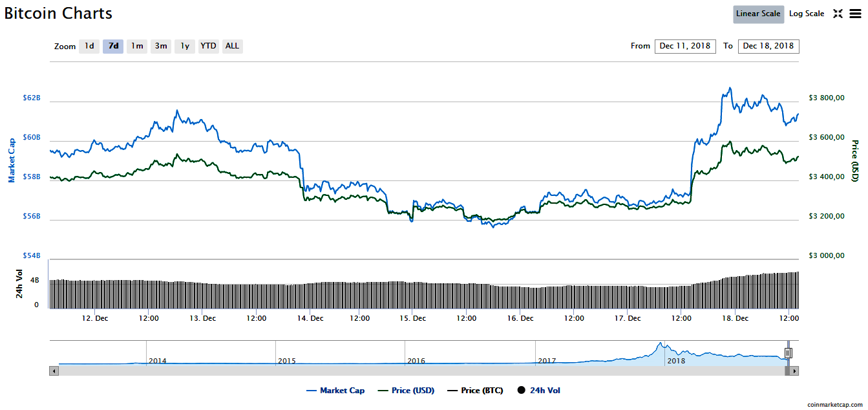Set zoom to ALL
The image size is (868, 410).
[x=232, y=46]
